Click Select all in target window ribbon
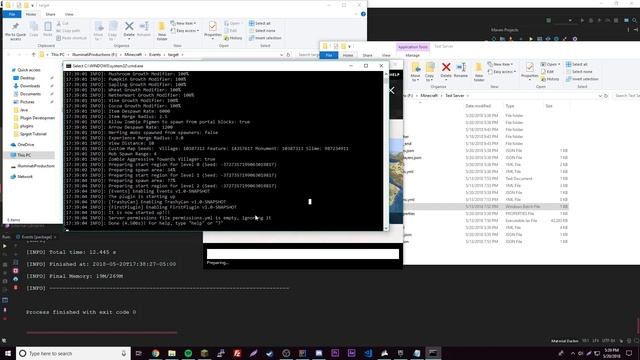Viewport: 640px width, 360px height. coord(260,23)
